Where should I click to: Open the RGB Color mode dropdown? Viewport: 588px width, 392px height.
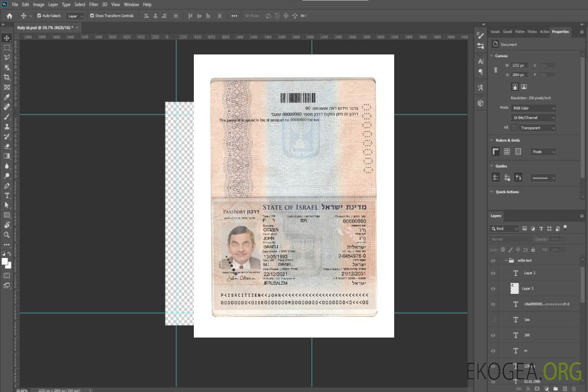click(x=533, y=108)
